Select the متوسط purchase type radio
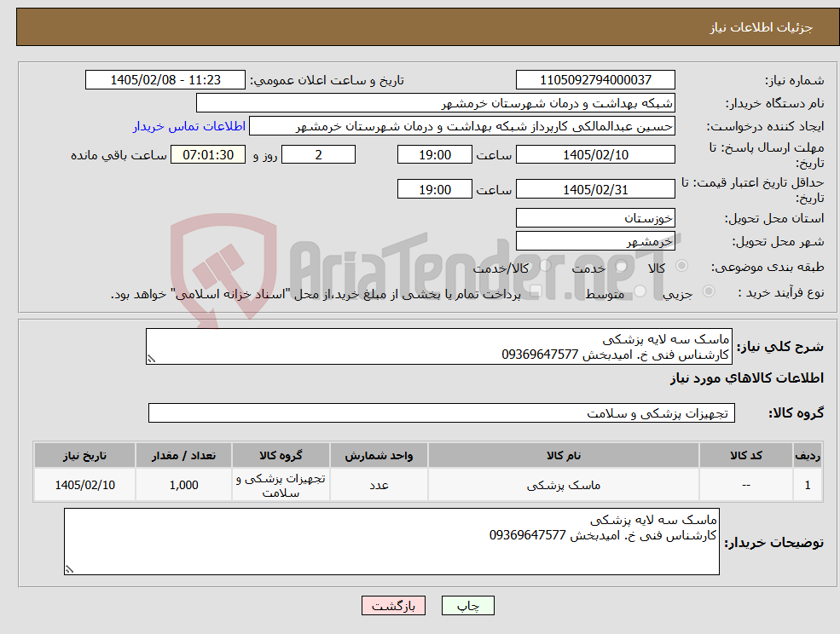 coord(640,291)
